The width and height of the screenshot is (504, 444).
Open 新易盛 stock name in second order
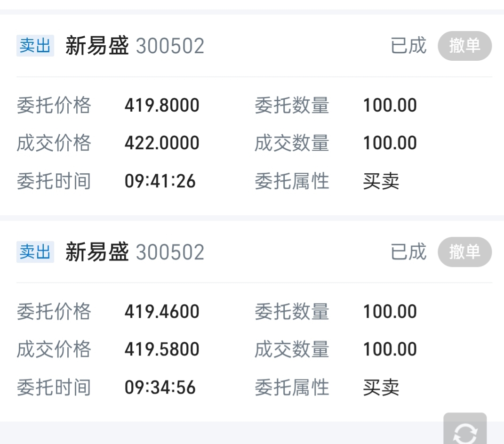(x=97, y=252)
